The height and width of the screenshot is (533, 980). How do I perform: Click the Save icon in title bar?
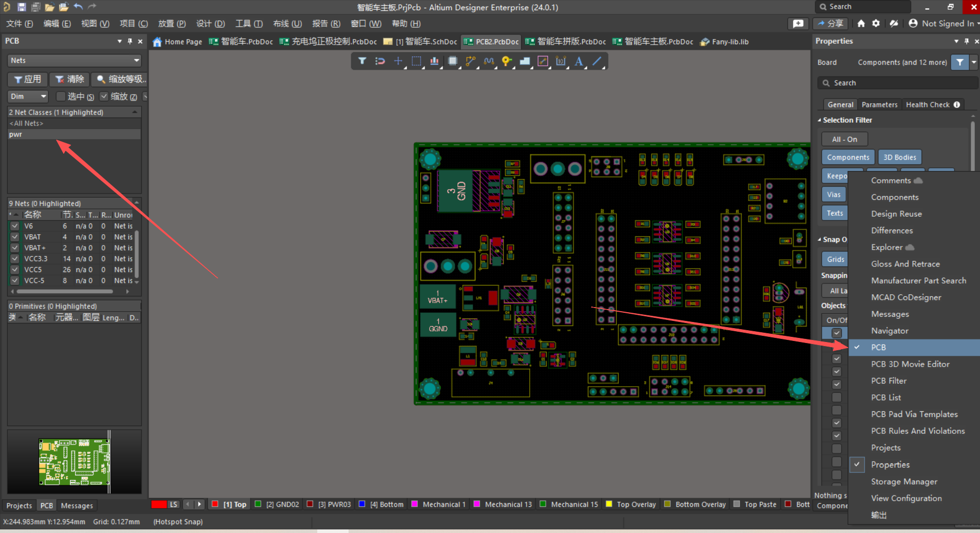click(x=22, y=7)
